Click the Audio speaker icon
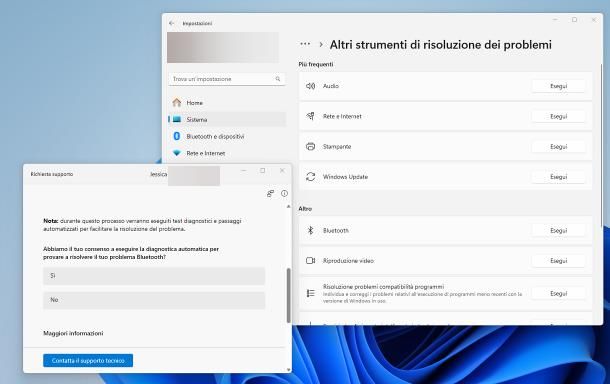 [x=310, y=86]
